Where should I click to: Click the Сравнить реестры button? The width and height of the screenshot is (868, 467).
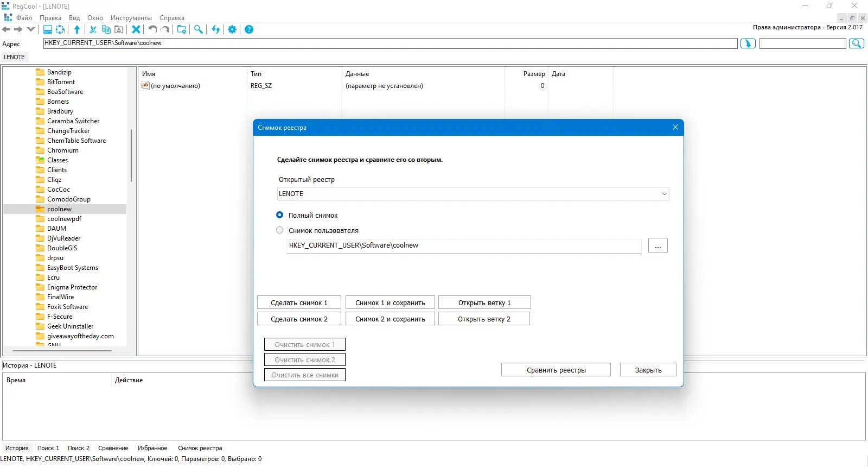[x=556, y=370]
